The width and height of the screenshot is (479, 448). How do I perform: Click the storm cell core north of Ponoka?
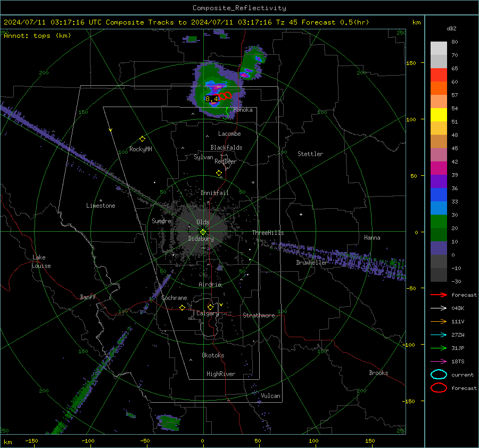217,88
